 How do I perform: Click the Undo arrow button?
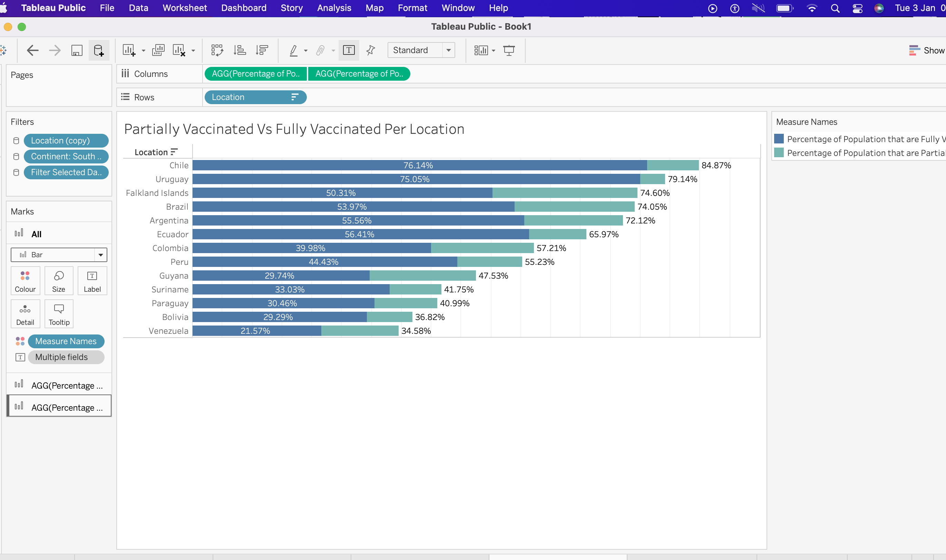(x=32, y=50)
